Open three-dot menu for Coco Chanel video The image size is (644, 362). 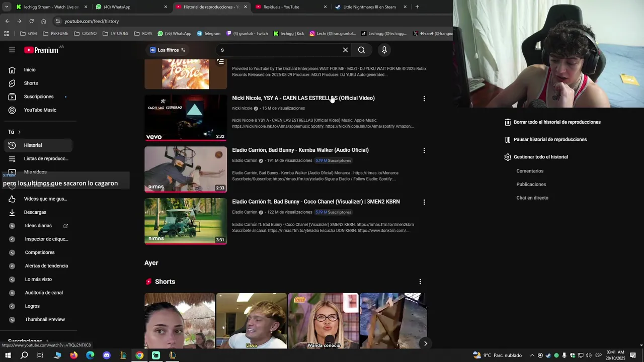[x=424, y=202]
